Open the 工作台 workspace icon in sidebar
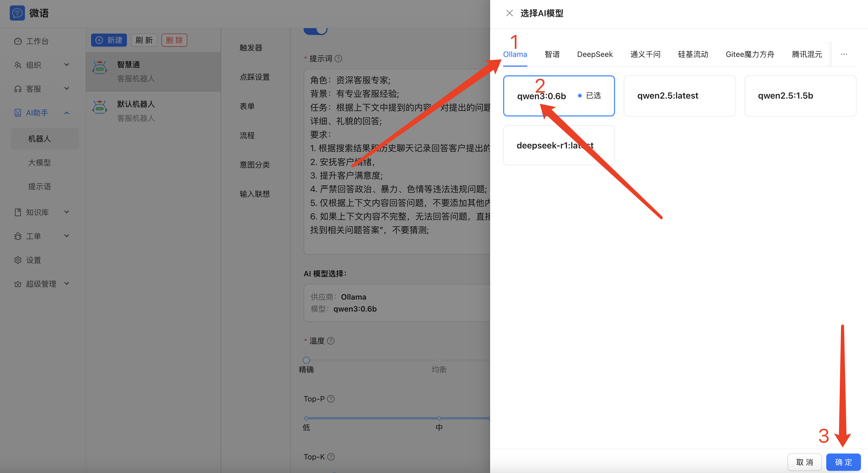The height and width of the screenshot is (473, 868). click(x=18, y=41)
